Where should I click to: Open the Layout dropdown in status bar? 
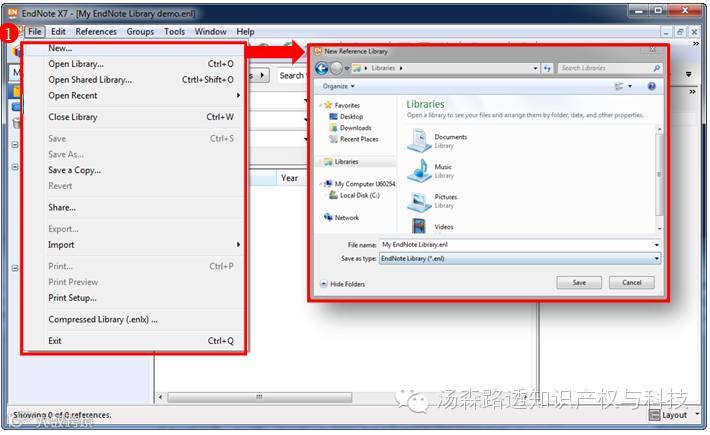coord(697,414)
